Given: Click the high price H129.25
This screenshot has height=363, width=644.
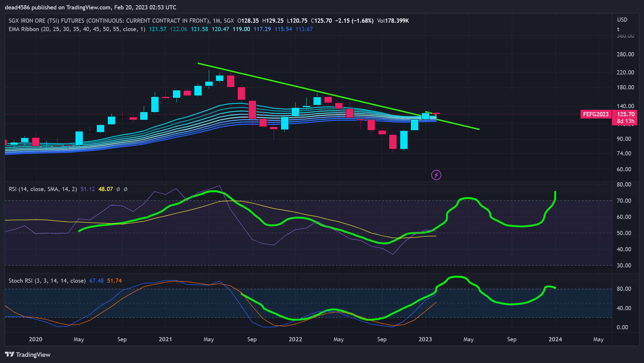Looking at the screenshot, I should click(273, 20).
